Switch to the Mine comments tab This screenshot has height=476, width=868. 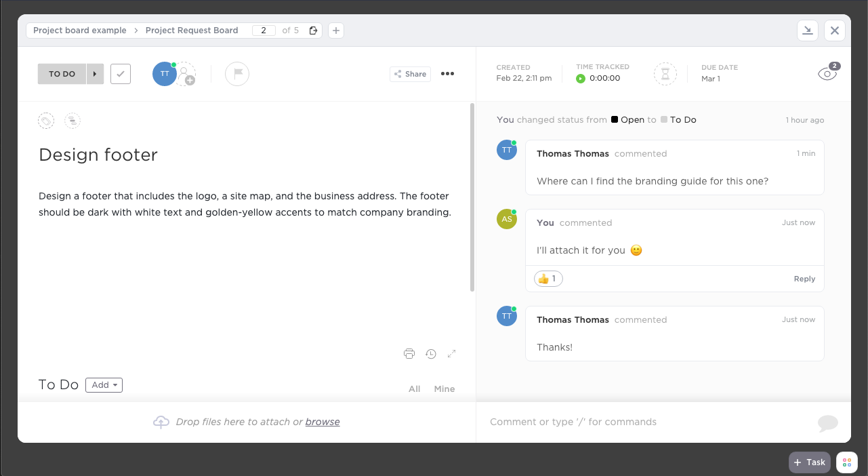(x=445, y=389)
